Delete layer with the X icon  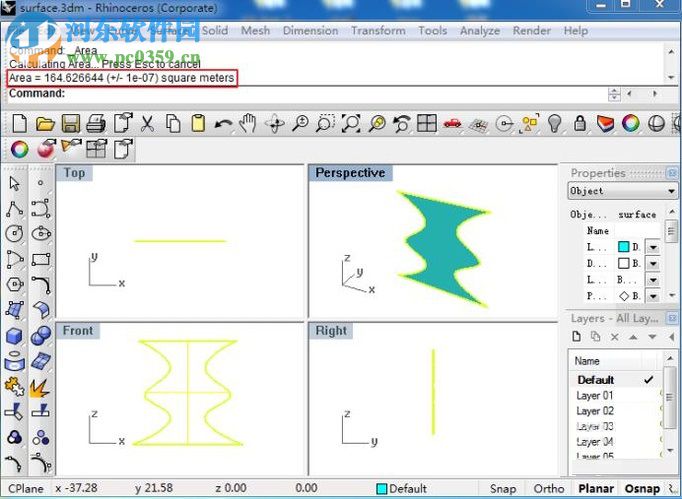tap(615, 337)
